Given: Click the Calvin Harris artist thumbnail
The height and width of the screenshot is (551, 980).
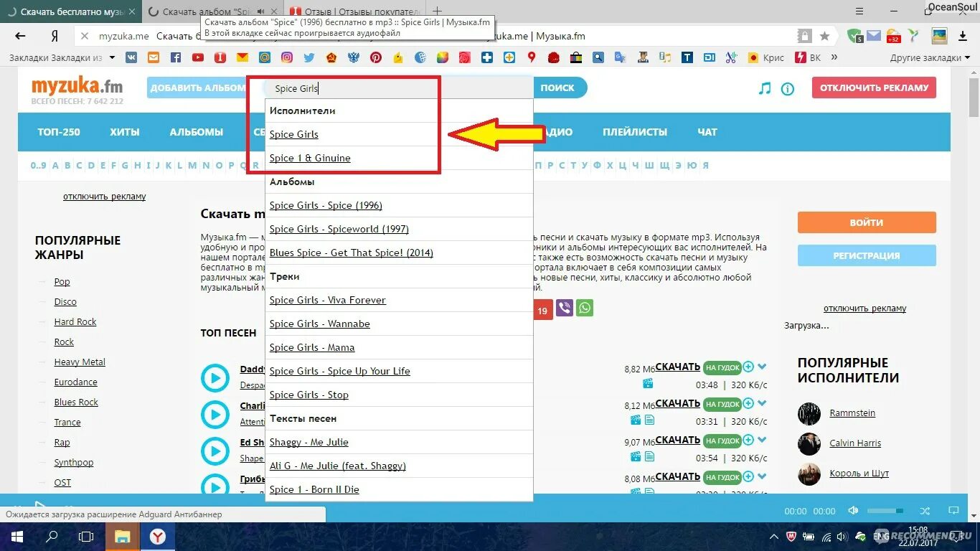Looking at the screenshot, I should tap(809, 443).
